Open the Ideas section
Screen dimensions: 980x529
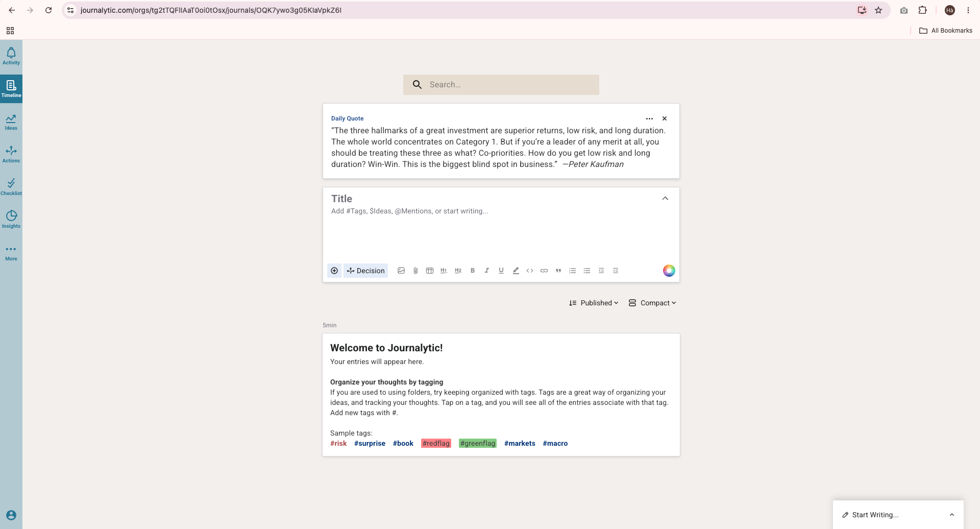[11, 122]
